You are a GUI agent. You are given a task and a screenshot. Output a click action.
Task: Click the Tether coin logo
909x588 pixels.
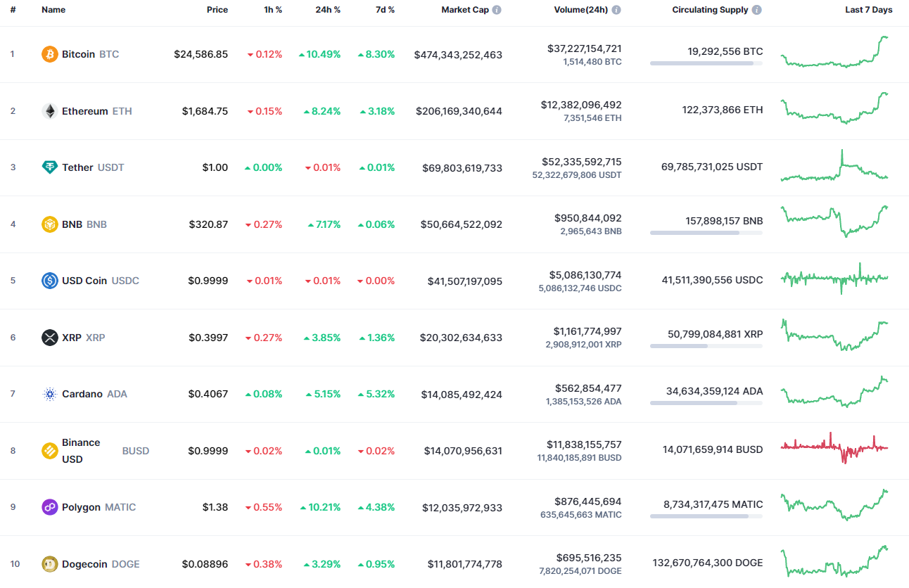pyautogui.click(x=49, y=167)
